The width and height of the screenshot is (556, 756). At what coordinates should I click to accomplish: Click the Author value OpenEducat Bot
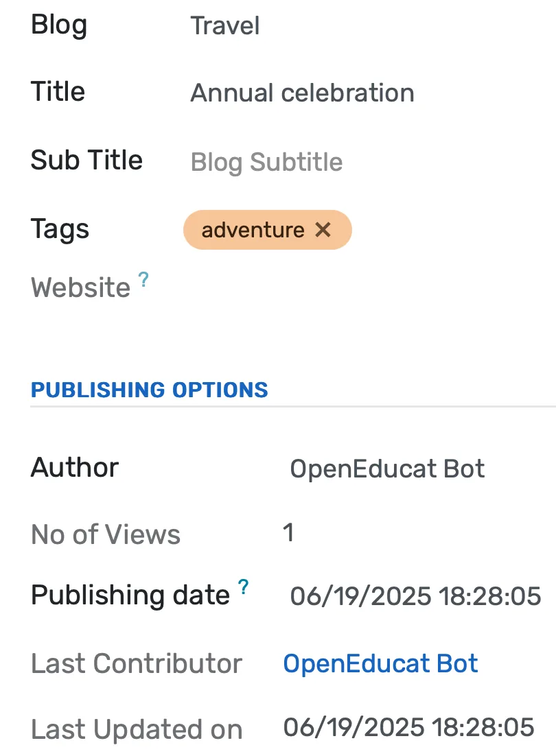click(x=387, y=469)
